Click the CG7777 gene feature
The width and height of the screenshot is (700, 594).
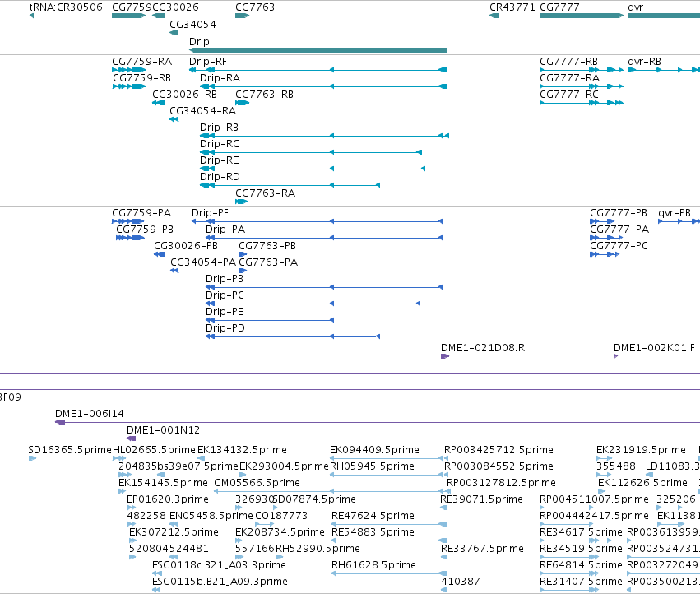(x=582, y=16)
